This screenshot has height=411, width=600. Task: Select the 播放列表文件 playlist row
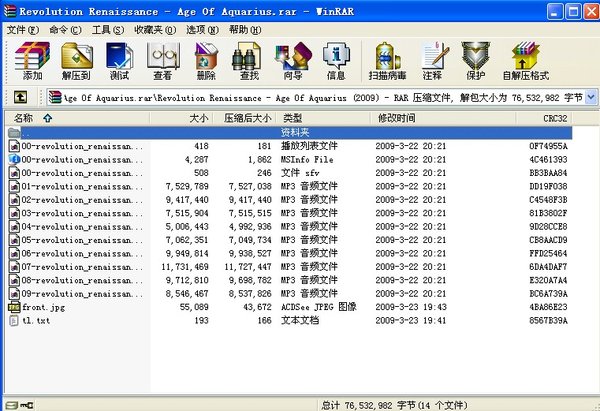point(289,146)
